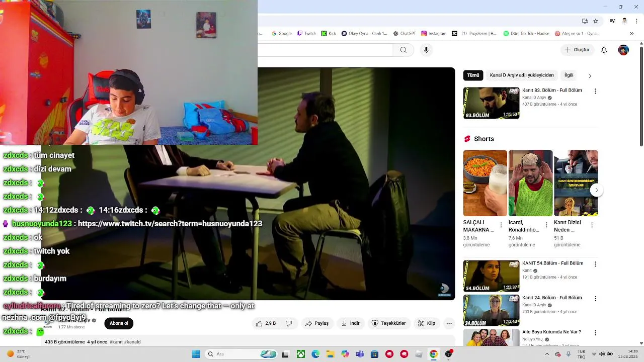
Task: Open the Okey Oyna bookmark
Action: (365, 34)
